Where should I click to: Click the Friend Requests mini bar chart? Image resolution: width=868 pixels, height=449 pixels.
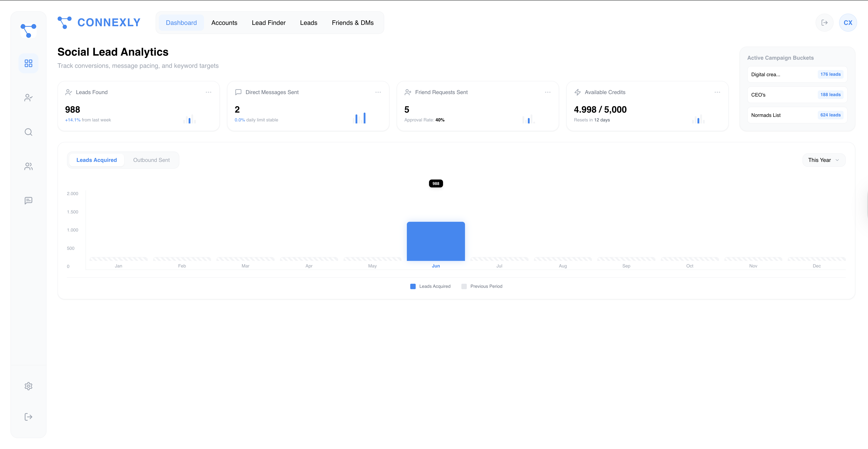(529, 118)
